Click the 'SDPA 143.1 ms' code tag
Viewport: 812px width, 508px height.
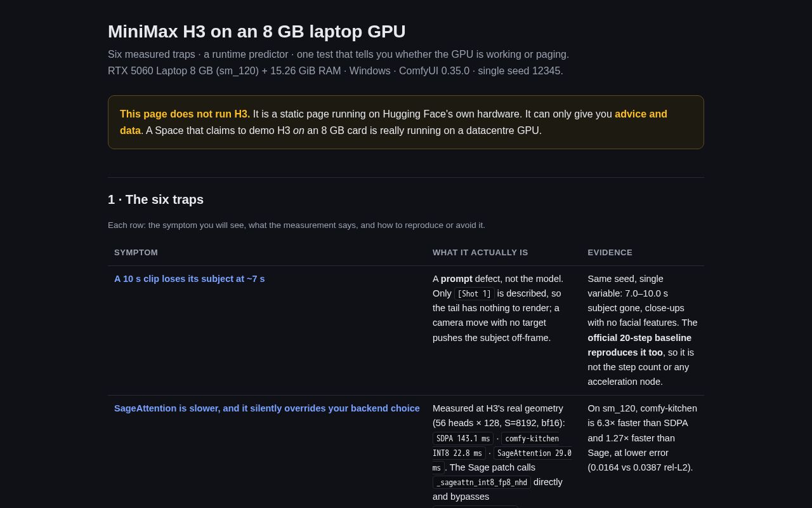tap(463, 439)
